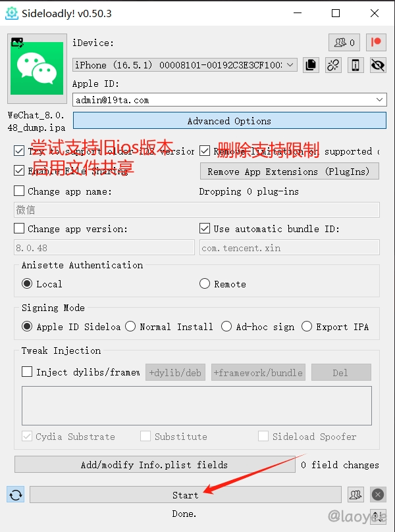395x532 pixels.
Task: Click the hands icon next to Start
Action: coord(355,495)
